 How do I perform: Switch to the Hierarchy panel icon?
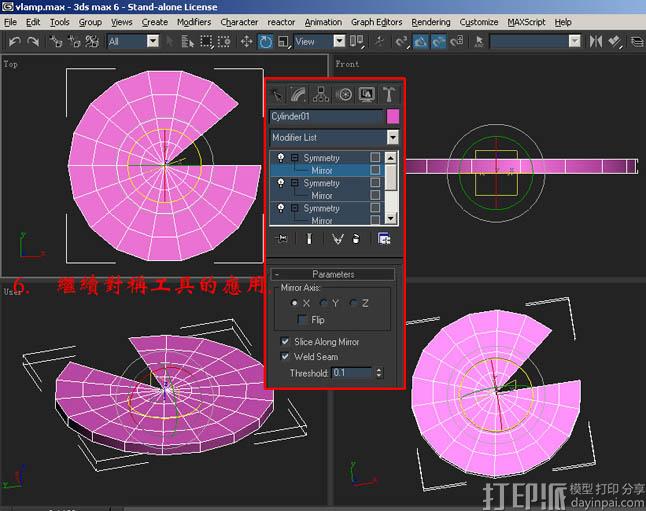click(x=321, y=94)
